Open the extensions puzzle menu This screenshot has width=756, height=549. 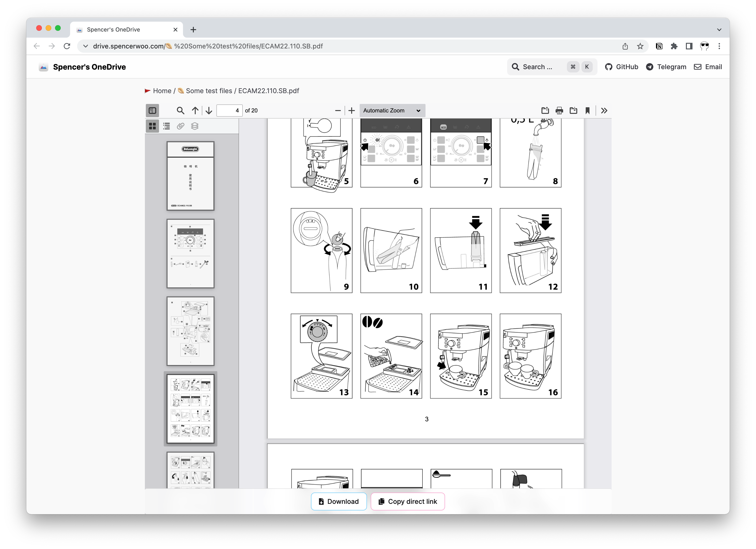tap(674, 46)
